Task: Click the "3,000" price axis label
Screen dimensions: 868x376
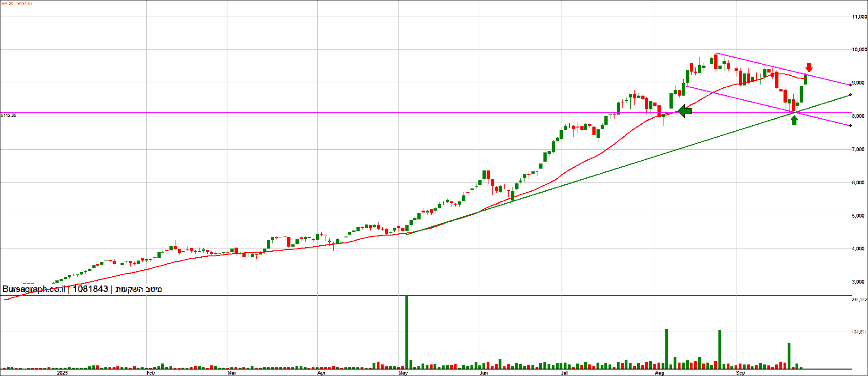Action: (x=858, y=282)
